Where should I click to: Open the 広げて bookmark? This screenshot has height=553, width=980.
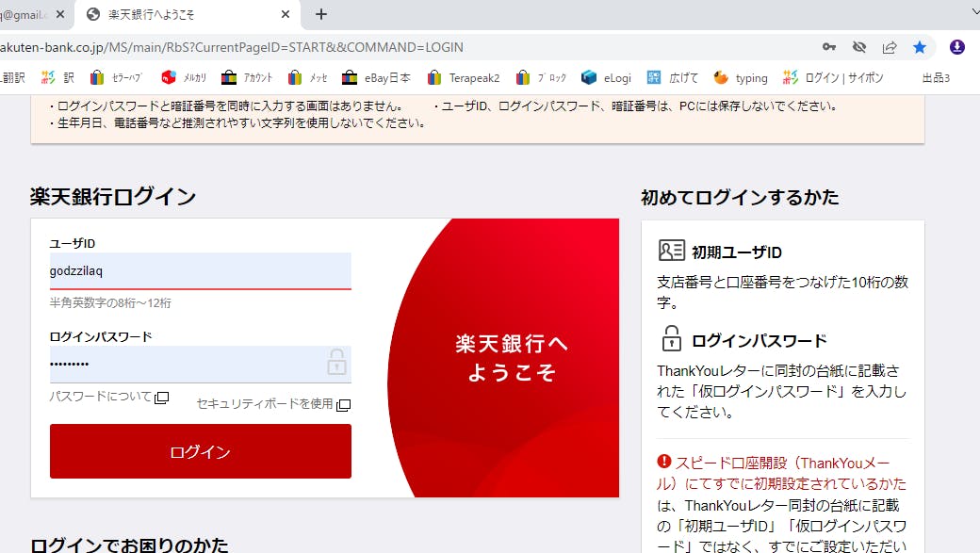(x=673, y=77)
